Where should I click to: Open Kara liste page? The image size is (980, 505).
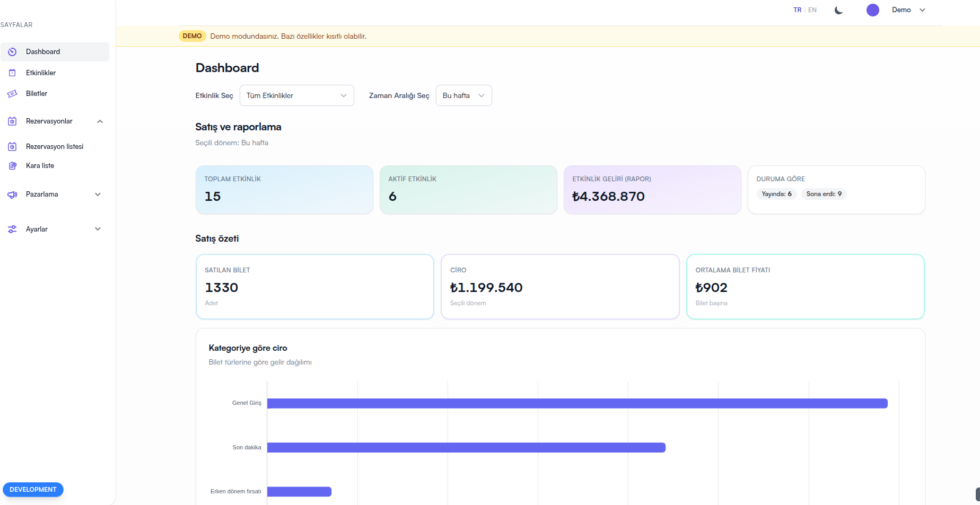pos(40,166)
